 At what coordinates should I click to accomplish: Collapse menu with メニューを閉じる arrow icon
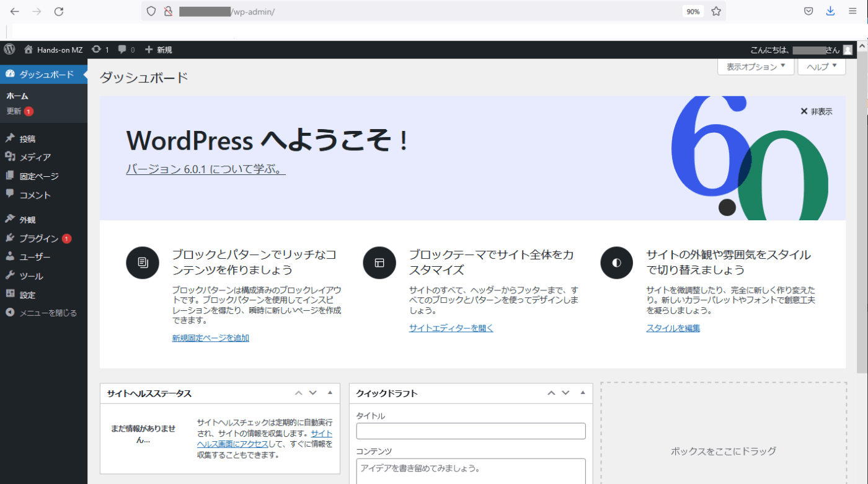click(x=10, y=313)
